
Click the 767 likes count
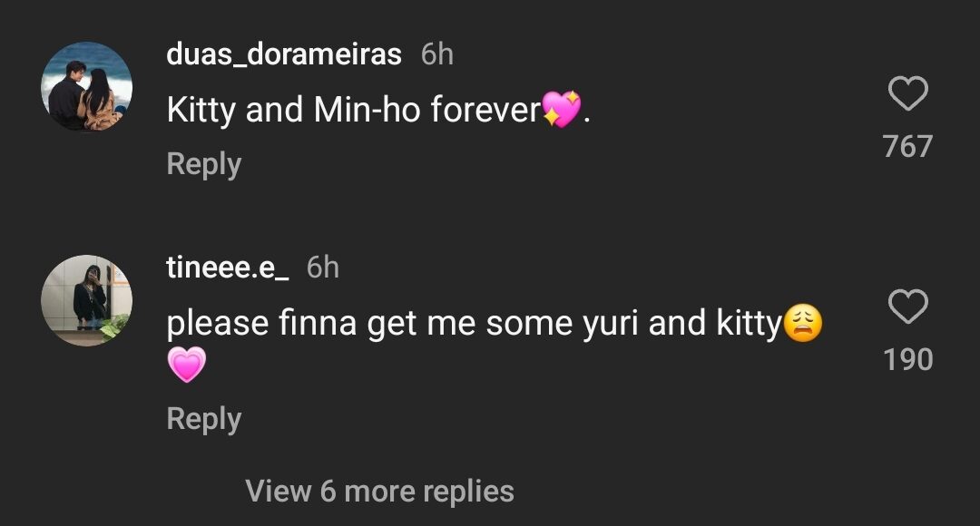coord(907,146)
